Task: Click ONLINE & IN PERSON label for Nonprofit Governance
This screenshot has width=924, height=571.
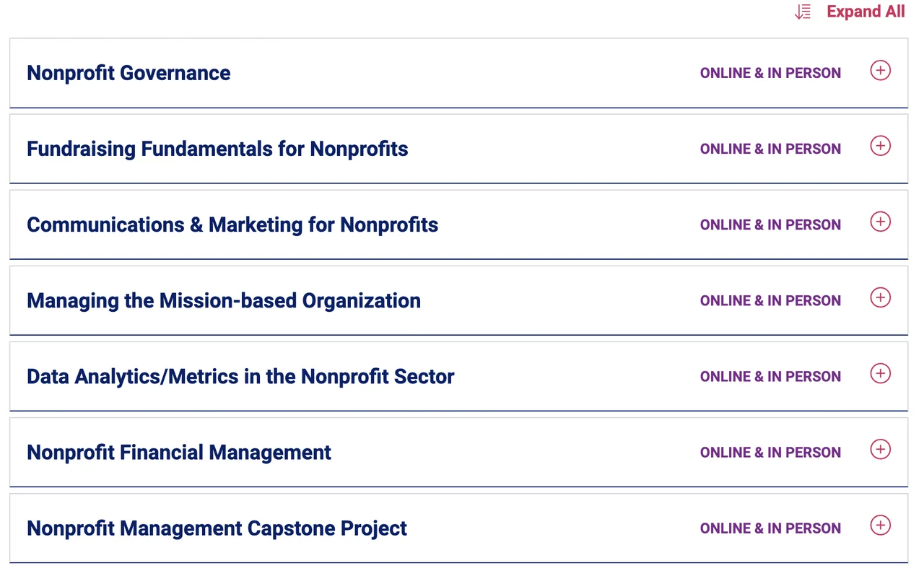Action: 770,73
